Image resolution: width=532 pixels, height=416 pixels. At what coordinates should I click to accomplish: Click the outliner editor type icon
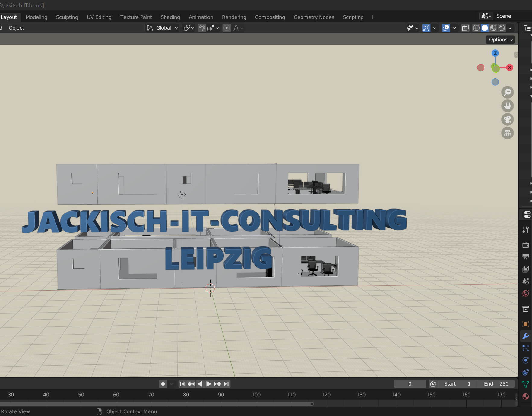tap(527, 28)
